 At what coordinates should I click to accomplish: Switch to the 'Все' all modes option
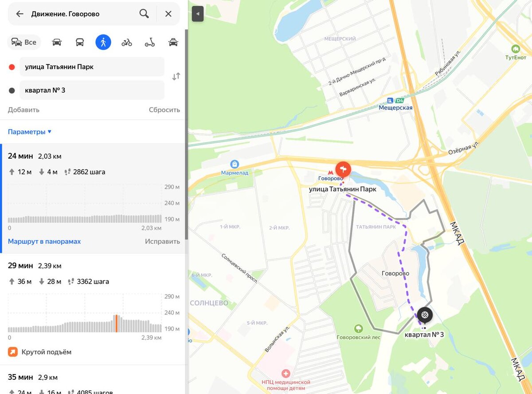(x=24, y=42)
